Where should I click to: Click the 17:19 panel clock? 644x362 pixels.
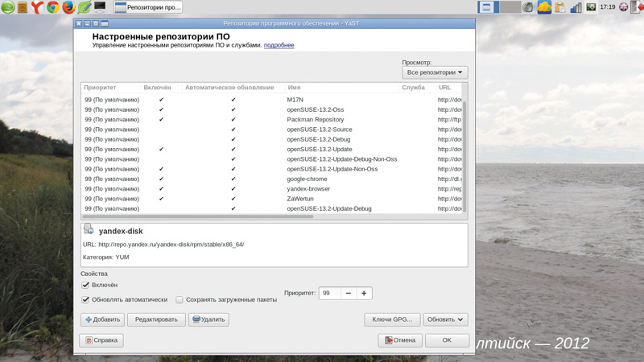tap(608, 7)
